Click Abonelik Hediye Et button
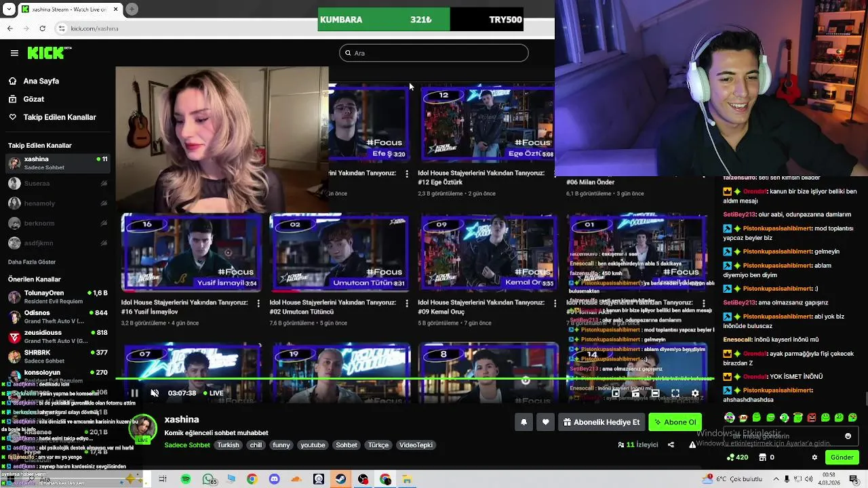This screenshot has width=868, height=488. [x=601, y=422]
